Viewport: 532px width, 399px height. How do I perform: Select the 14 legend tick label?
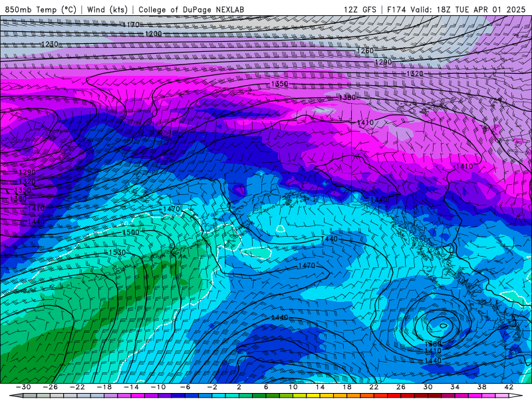[x=320, y=387]
